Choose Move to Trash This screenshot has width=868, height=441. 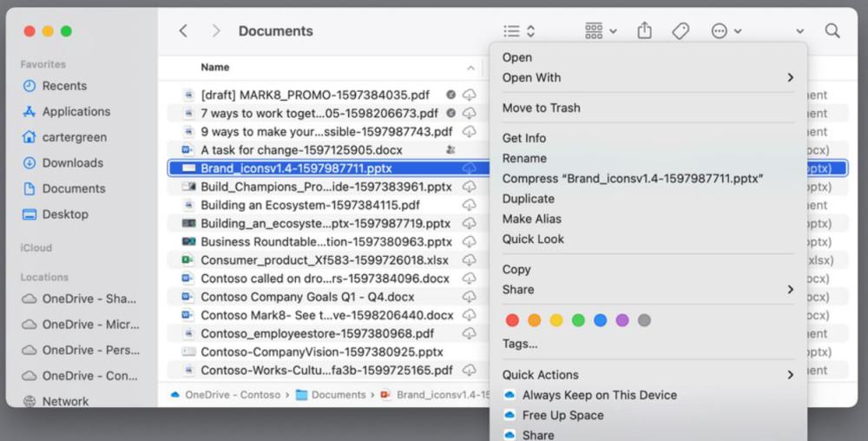pyautogui.click(x=541, y=108)
